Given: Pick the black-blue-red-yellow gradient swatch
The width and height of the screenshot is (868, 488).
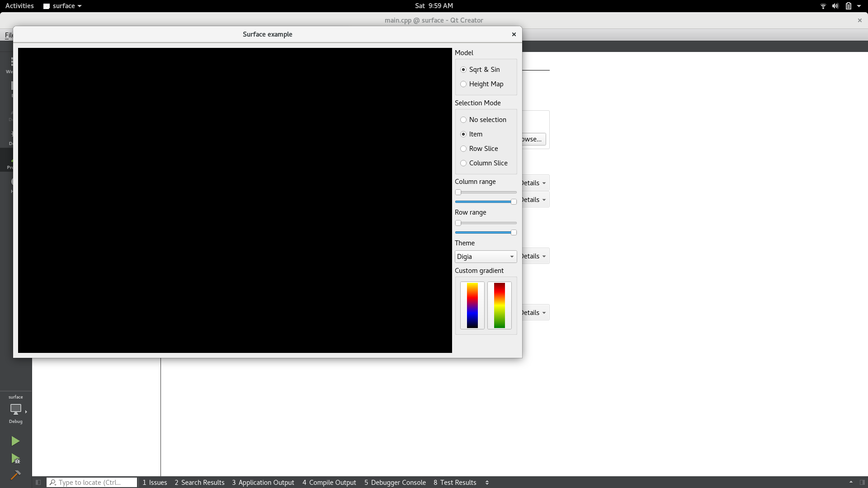Looking at the screenshot, I should click(x=472, y=305).
